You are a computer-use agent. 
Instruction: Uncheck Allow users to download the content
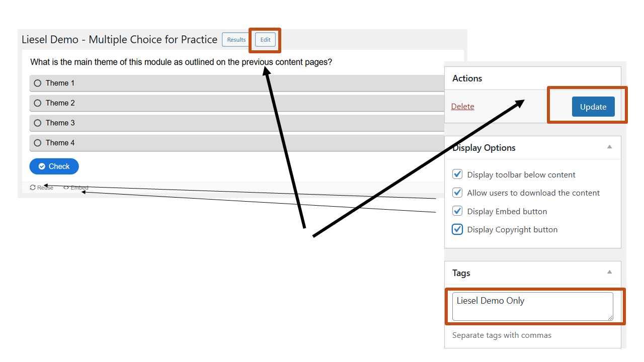(x=457, y=193)
